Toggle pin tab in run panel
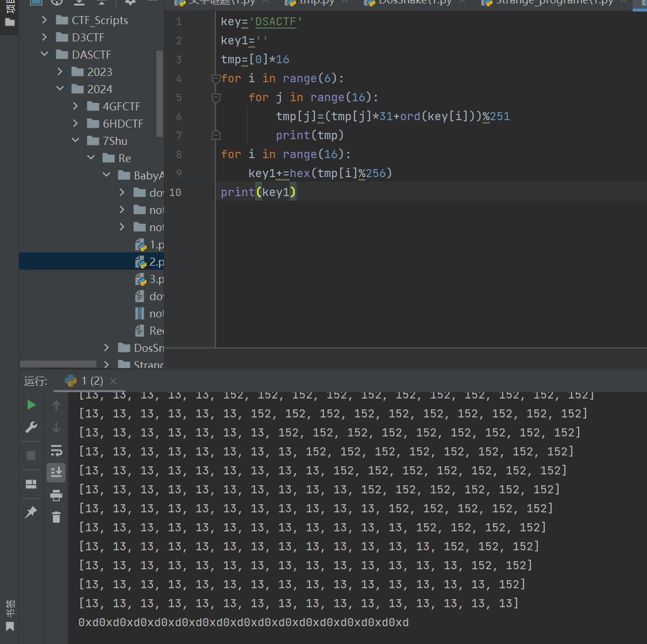The width and height of the screenshot is (647, 644). point(31,512)
